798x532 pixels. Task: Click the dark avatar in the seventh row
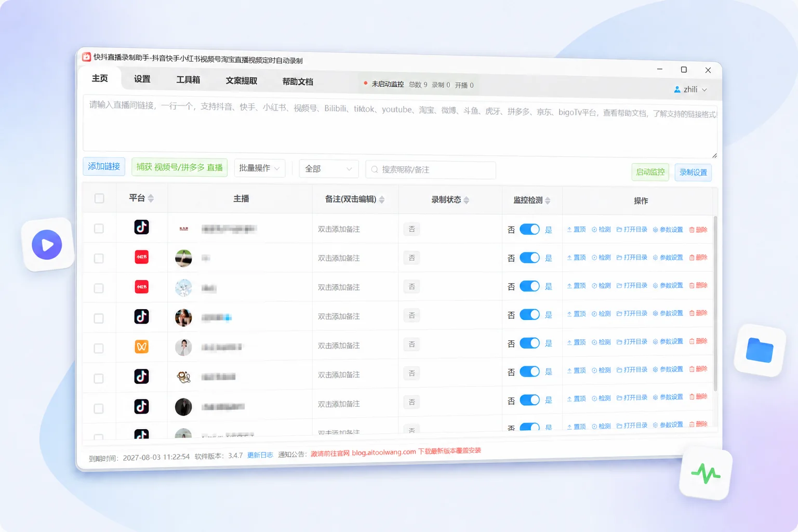[183, 407]
